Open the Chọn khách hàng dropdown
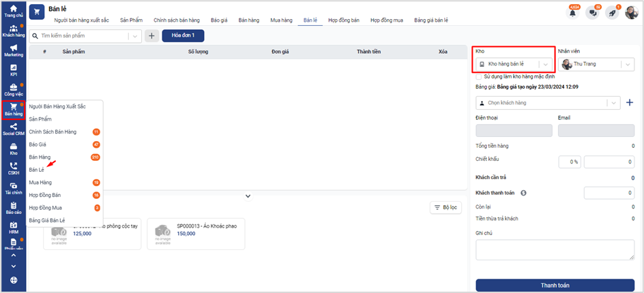Viewport: 644px width, 293px height. [613, 103]
